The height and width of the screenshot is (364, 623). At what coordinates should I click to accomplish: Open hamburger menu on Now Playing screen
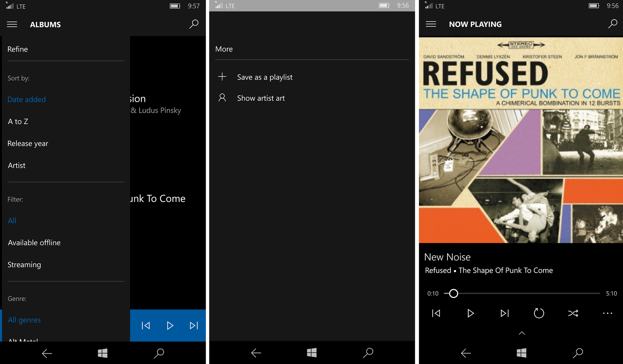[431, 24]
